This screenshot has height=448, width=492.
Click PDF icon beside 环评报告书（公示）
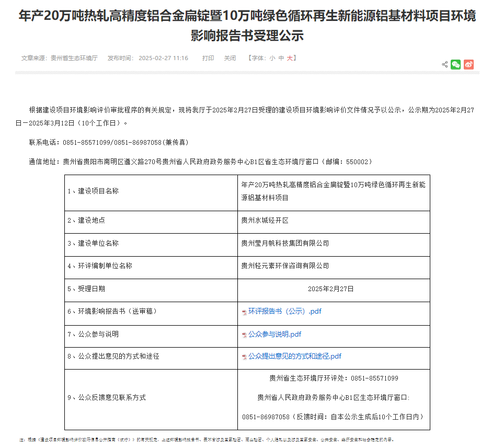coord(244,312)
